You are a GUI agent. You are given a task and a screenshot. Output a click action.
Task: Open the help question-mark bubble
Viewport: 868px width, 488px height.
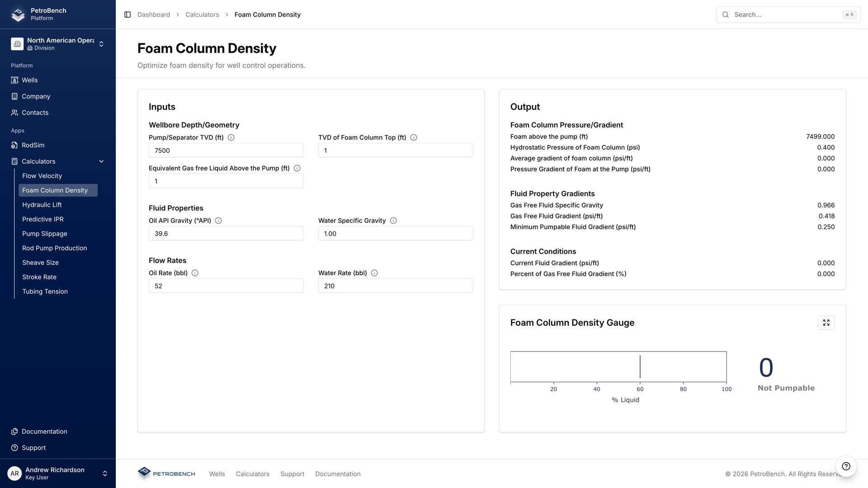[x=846, y=466]
